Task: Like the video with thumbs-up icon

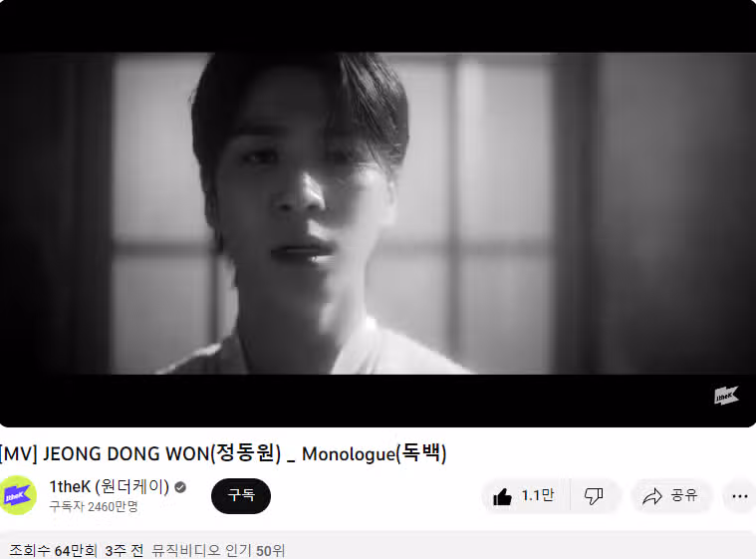Action: (x=502, y=496)
